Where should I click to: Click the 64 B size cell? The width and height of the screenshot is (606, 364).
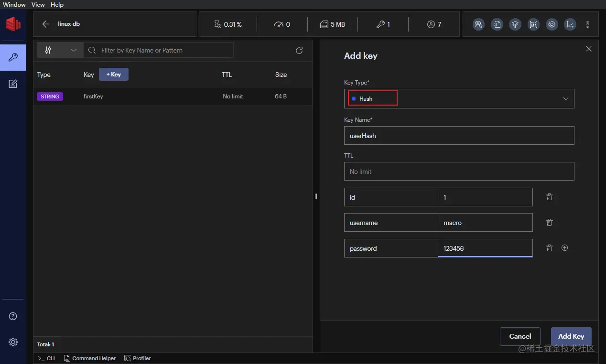pyautogui.click(x=281, y=96)
